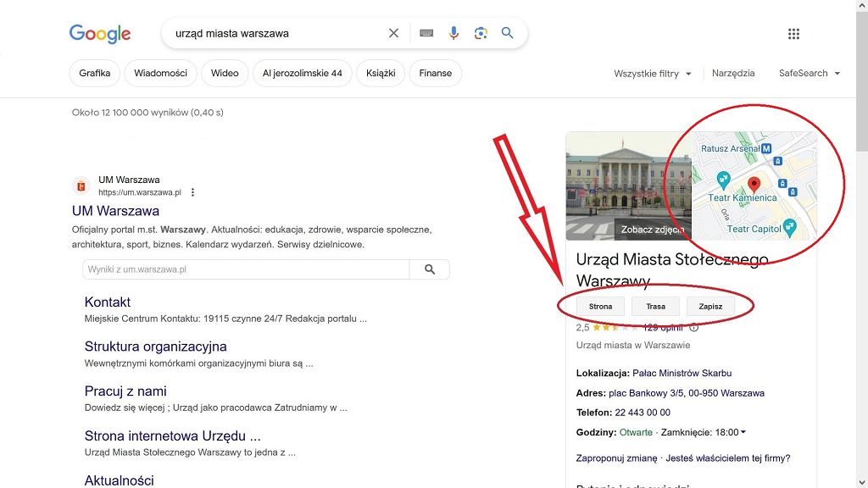The height and width of the screenshot is (488, 868).
Task: Select the Finanse filter tab
Action: point(436,73)
